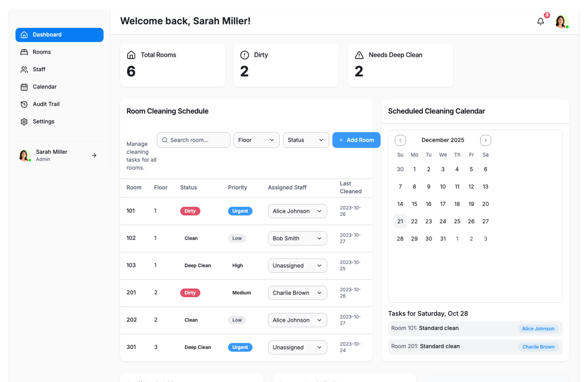Open the notifications bell icon
The width and height of the screenshot is (588, 382).
(540, 21)
